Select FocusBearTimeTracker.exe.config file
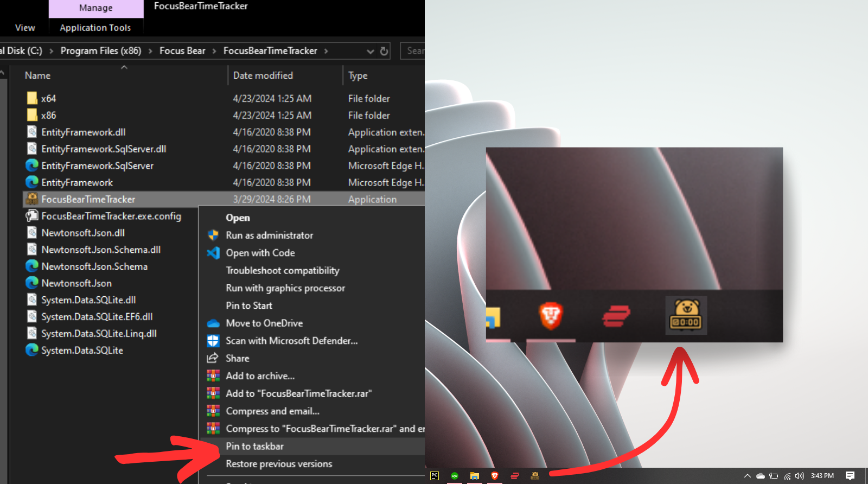The image size is (868, 484). click(x=111, y=216)
